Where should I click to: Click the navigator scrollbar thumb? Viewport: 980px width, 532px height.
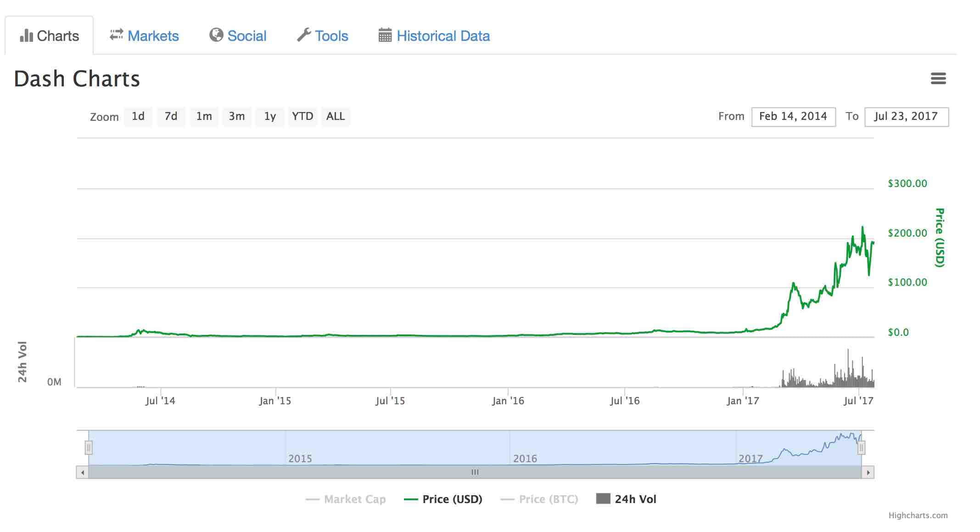tap(475, 472)
